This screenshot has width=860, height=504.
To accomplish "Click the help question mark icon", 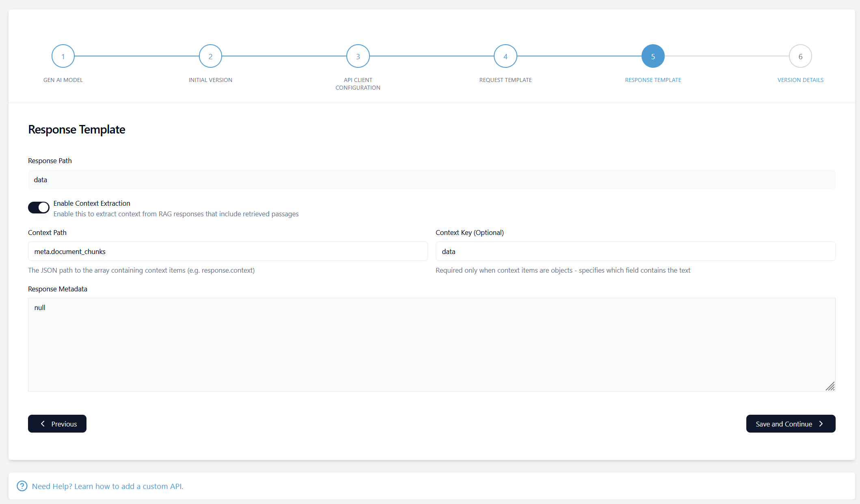I will [22, 486].
